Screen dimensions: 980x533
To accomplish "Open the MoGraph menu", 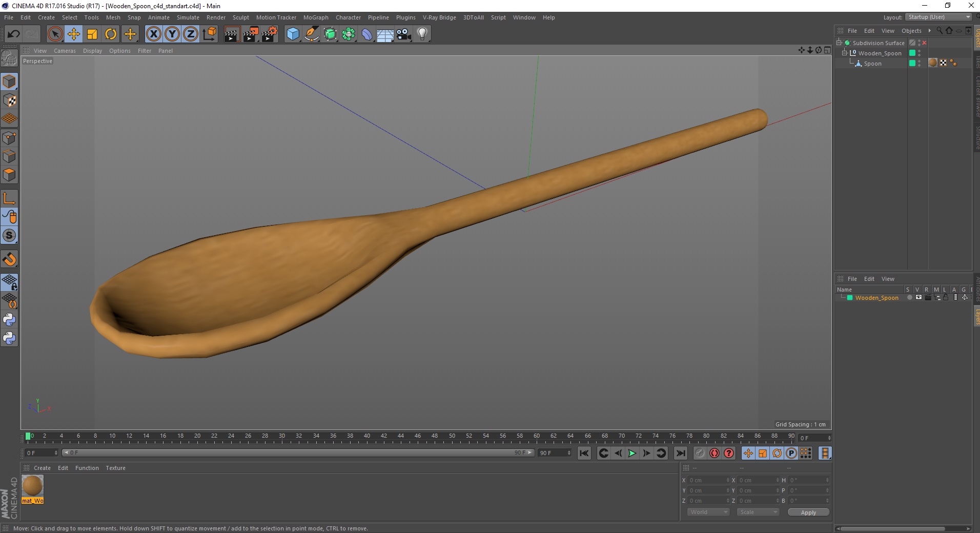I will (316, 17).
